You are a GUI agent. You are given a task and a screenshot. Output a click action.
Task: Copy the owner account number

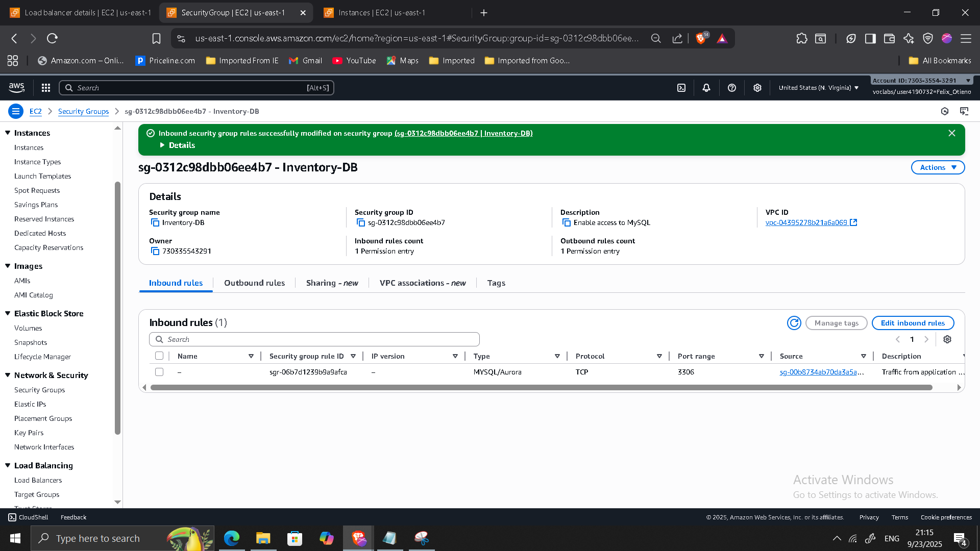point(155,252)
